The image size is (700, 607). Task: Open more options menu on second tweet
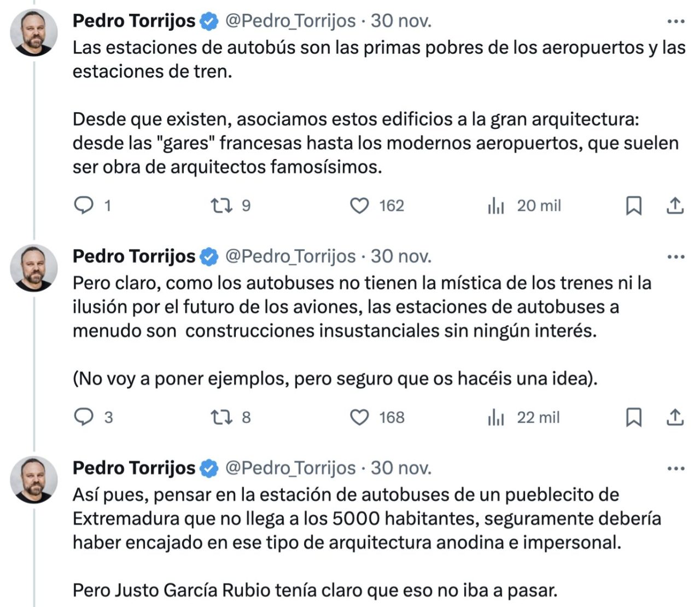[x=676, y=256]
